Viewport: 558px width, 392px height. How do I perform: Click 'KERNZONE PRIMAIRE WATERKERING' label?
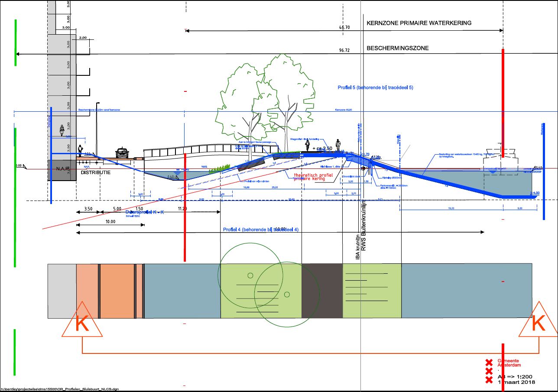tap(419, 23)
